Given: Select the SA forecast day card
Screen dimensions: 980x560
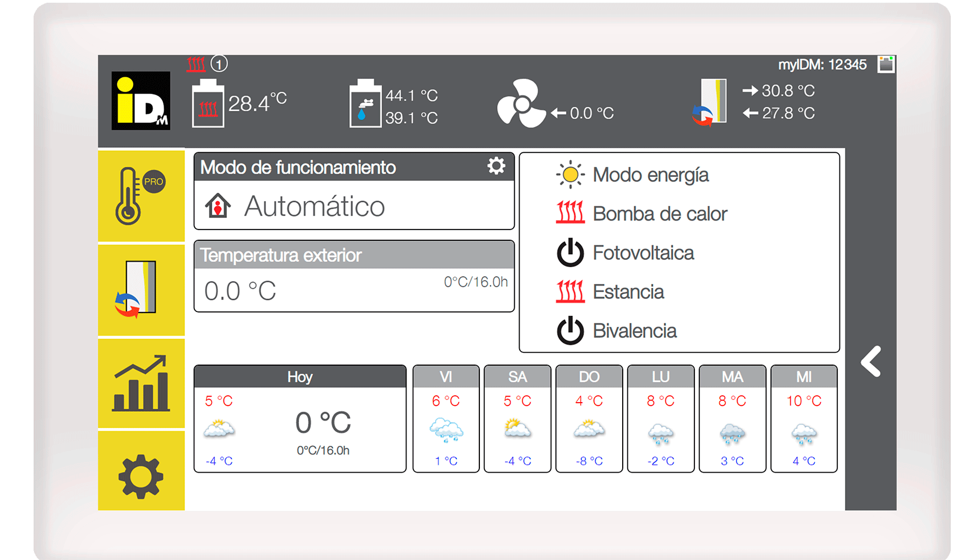Looking at the screenshot, I should pyautogui.click(x=517, y=419).
